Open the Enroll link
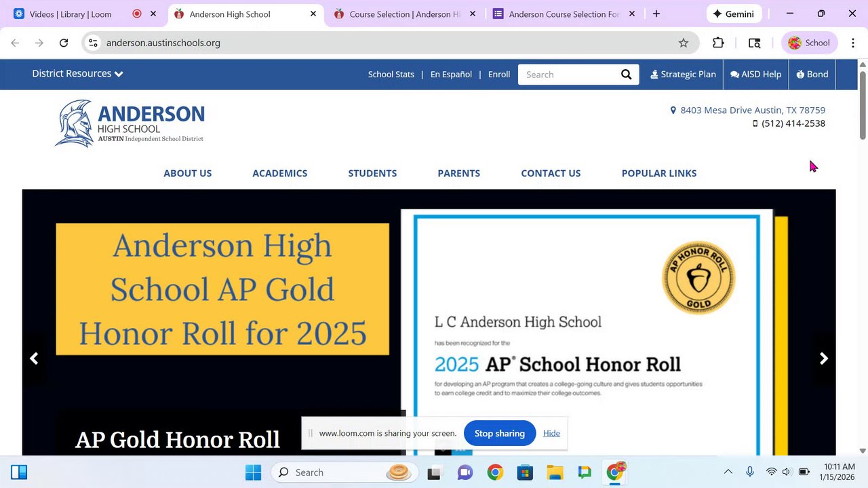 [x=499, y=75]
